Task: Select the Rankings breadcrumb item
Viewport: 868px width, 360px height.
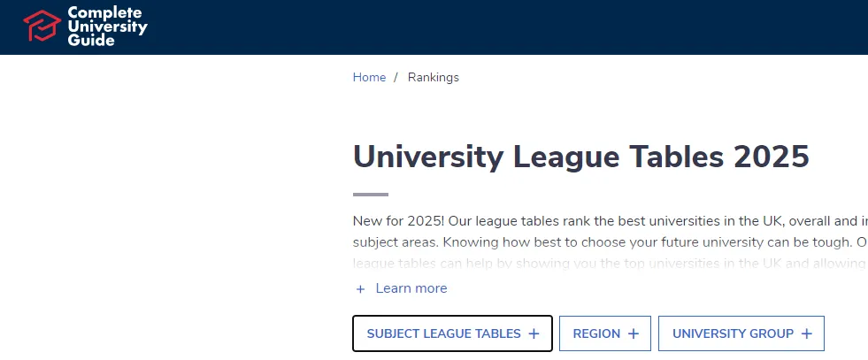Action: [x=434, y=78]
